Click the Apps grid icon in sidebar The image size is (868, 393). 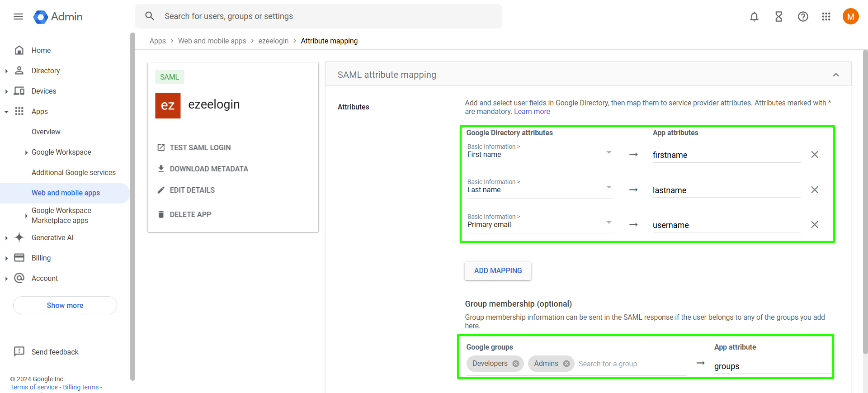(x=19, y=111)
